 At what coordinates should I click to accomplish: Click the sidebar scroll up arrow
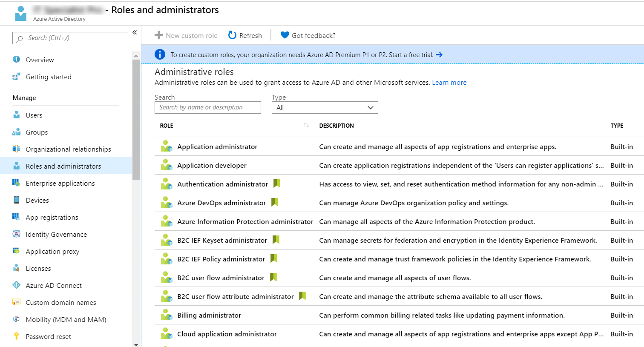136,55
